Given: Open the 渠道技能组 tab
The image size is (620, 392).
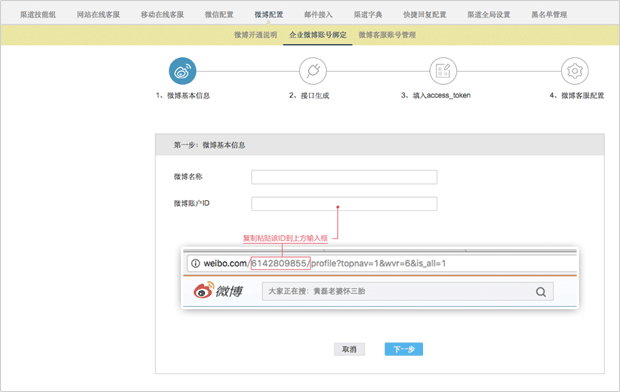Looking at the screenshot, I should [x=38, y=15].
